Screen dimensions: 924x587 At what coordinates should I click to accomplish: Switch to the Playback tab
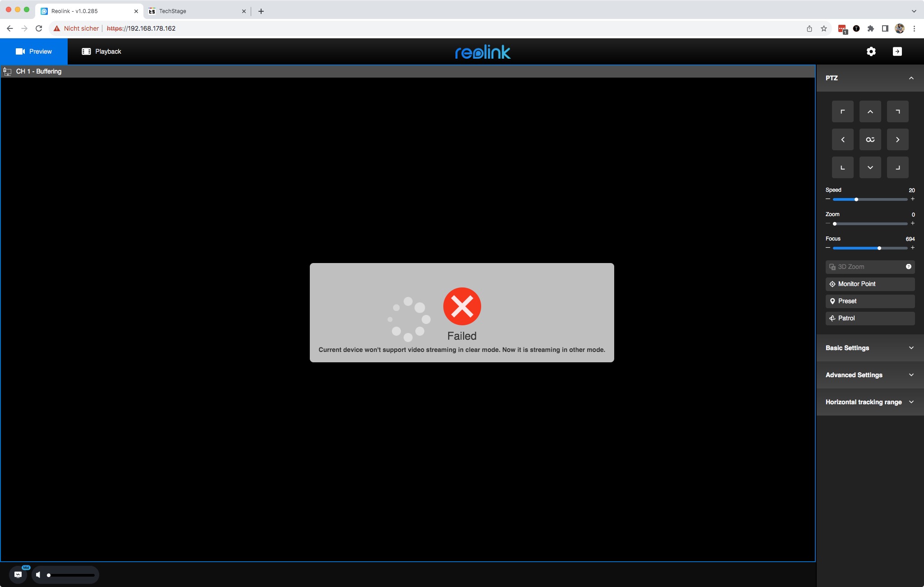101,51
